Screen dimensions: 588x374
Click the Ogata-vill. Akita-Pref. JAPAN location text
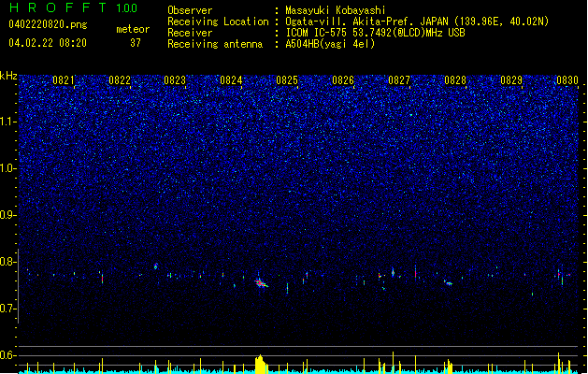417,22
